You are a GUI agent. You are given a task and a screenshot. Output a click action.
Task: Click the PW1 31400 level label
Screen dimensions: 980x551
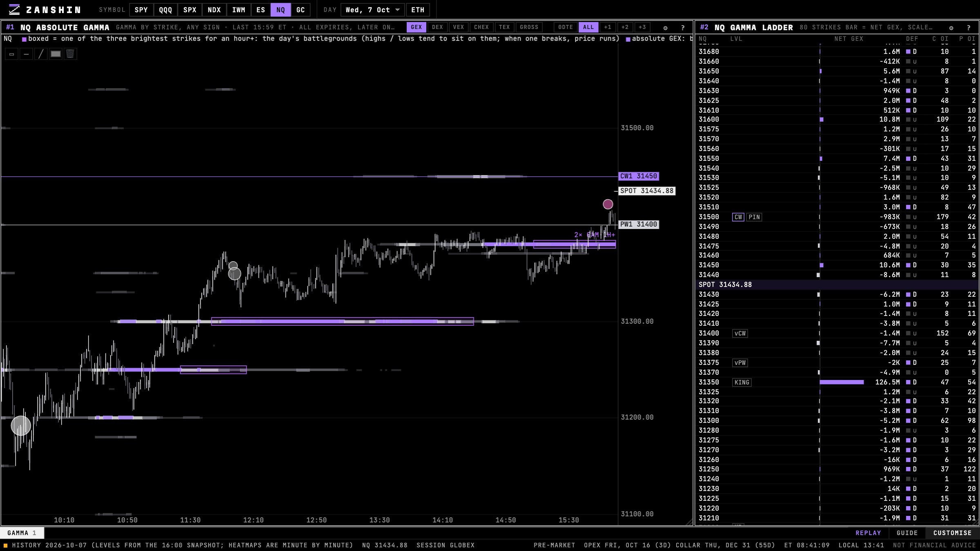click(x=639, y=224)
